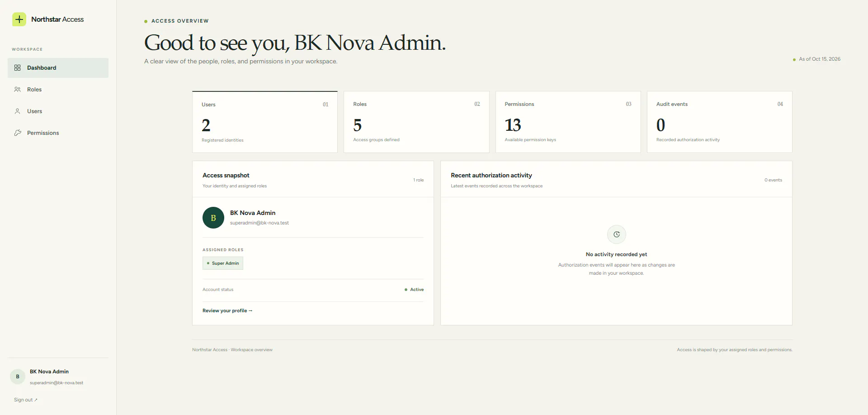868x415 pixels.
Task: Click the Recent authorization activity heading
Action: coord(491,176)
